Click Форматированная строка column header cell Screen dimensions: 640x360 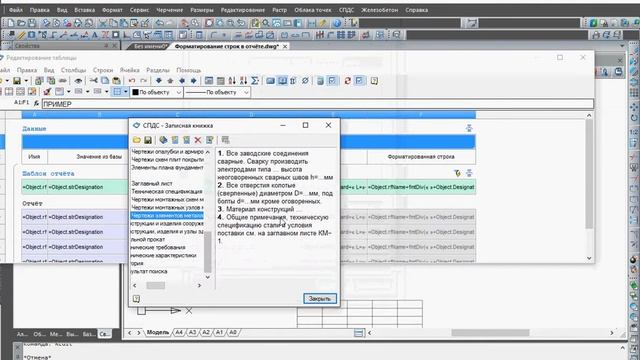[421, 157]
